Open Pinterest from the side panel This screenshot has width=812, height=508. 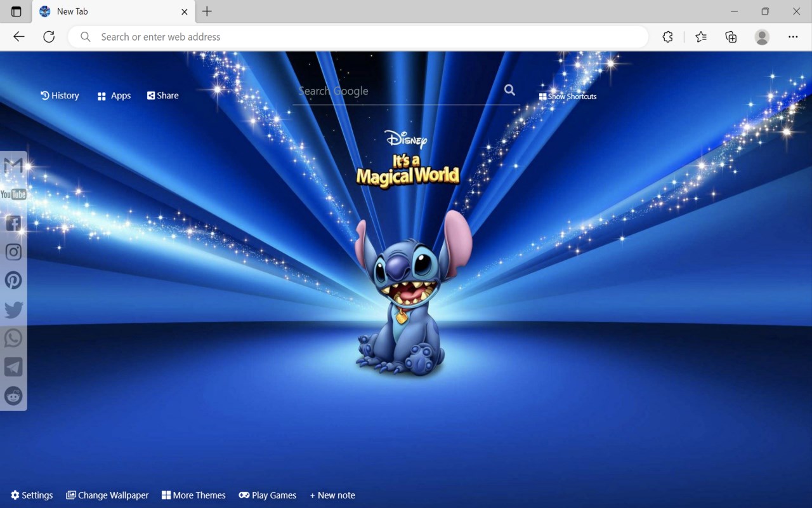pyautogui.click(x=13, y=280)
